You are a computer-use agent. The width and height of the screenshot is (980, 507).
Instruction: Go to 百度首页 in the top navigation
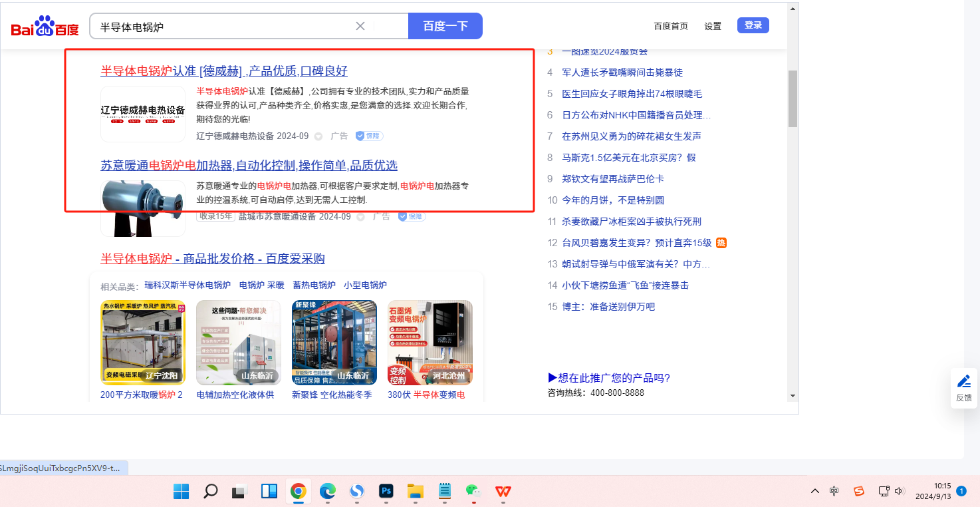(x=671, y=26)
